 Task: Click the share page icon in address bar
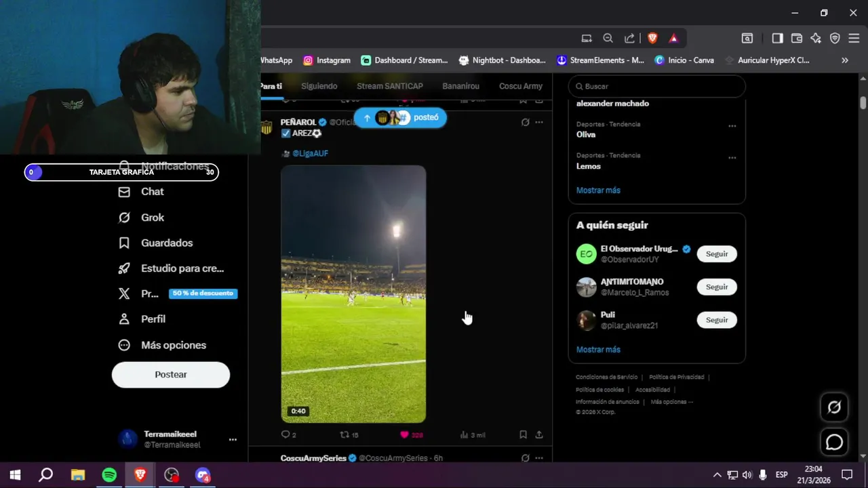[x=630, y=39]
